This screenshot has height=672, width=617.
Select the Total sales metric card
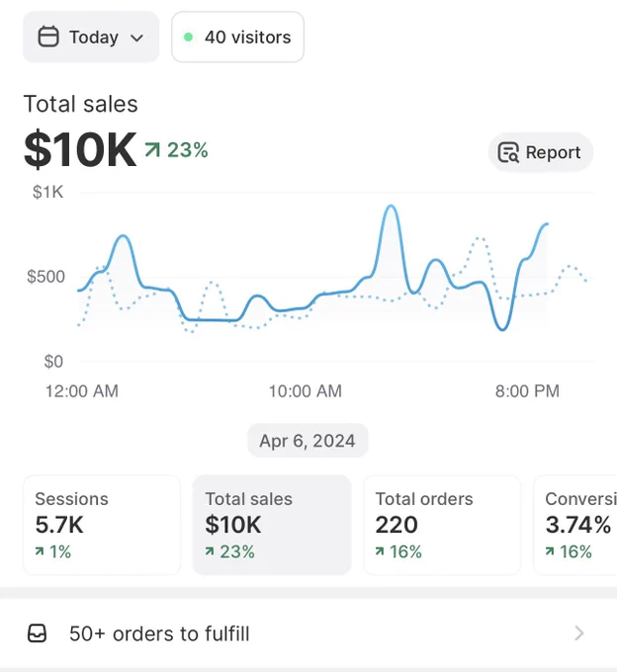272,525
